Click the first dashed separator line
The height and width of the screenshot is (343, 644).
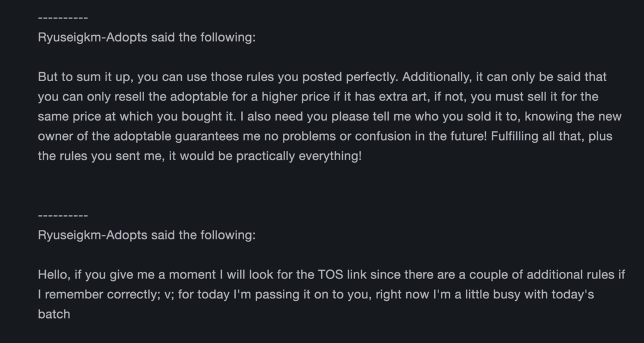point(63,18)
